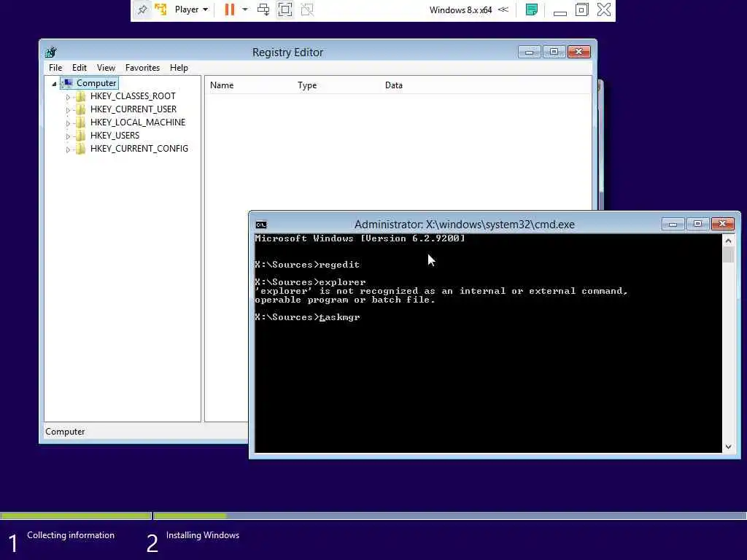Click the green notes icon in toolbar
The height and width of the screenshot is (560, 747).
point(532,9)
